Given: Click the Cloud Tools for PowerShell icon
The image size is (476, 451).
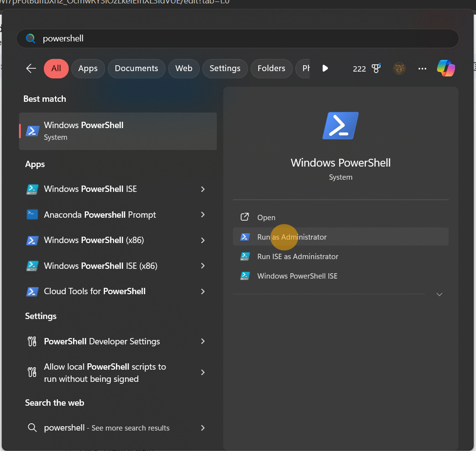Looking at the screenshot, I should (x=32, y=291).
